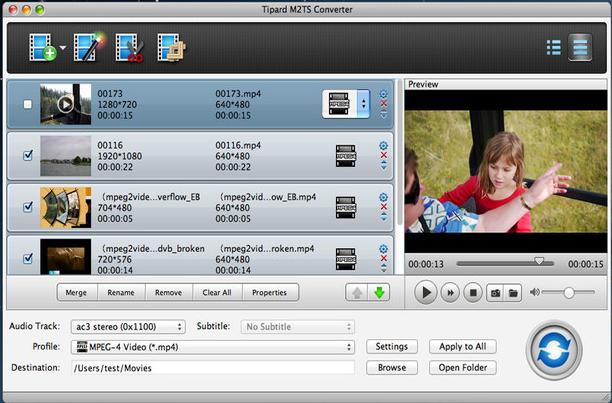The width and height of the screenshot is (612, 403).
Task: Remove dvb_broken row with red X
Action: point(384,258)
